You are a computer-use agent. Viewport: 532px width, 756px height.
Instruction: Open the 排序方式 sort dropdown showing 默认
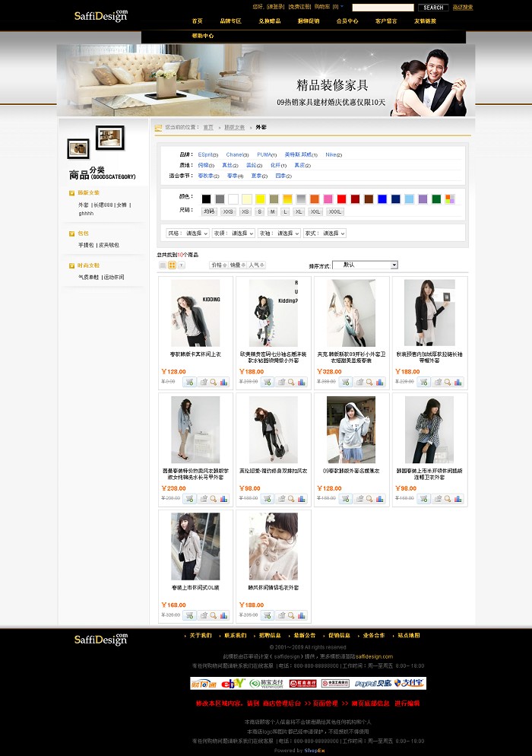tap(366, 265)
